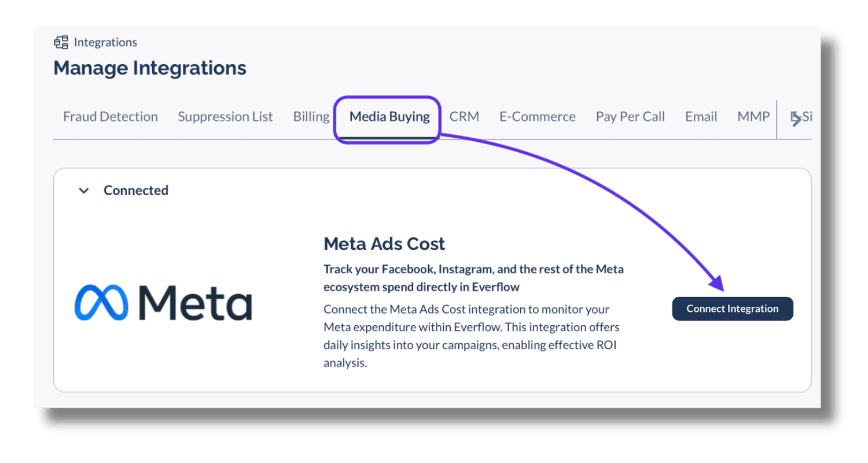
Task: Click the Meta Ads Cost title
Action: point(384,244)
